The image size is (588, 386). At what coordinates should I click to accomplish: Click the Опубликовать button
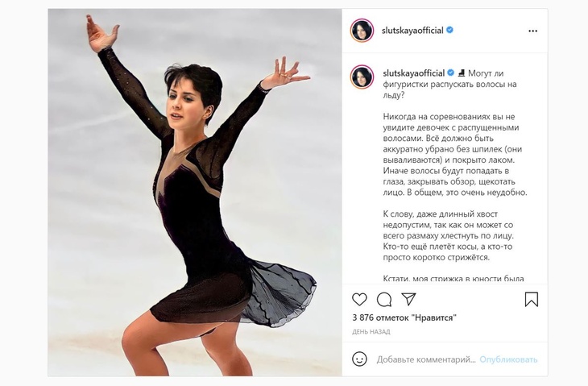(508, 359)
